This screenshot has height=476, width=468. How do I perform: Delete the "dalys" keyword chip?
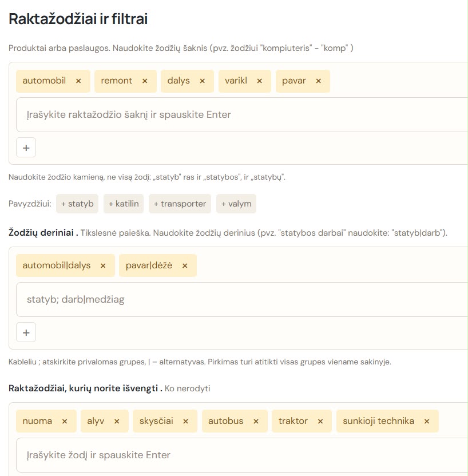click(202, 81)
